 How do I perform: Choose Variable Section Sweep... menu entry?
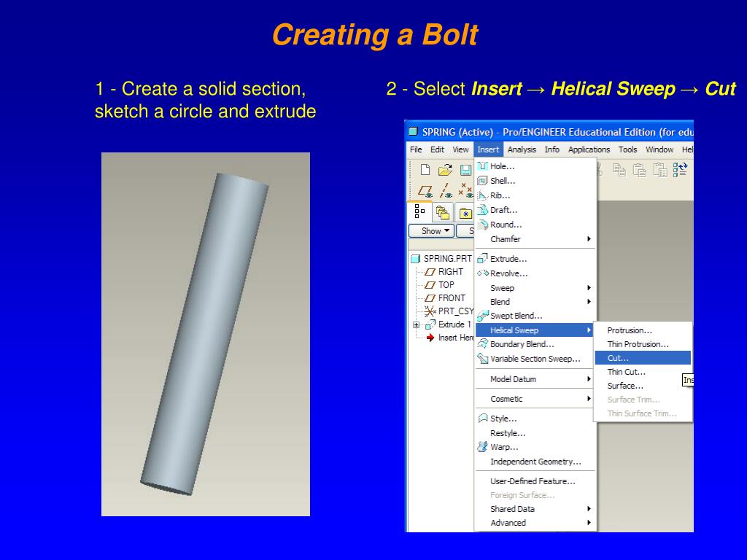coord(536,359)
